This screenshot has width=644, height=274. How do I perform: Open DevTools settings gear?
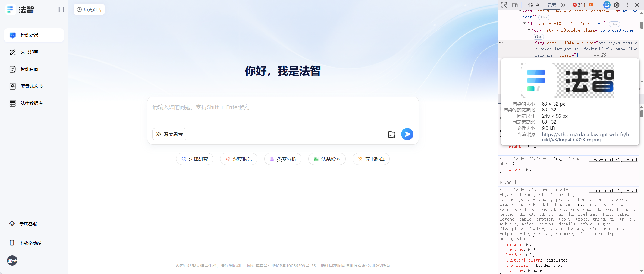click(617, 5)
